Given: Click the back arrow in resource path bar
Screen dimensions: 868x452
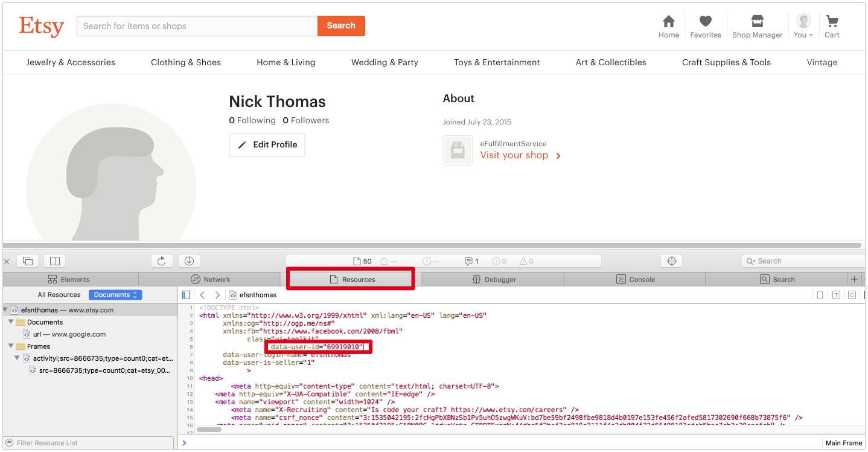Looking at the screenshot, I should click(202, 295).
